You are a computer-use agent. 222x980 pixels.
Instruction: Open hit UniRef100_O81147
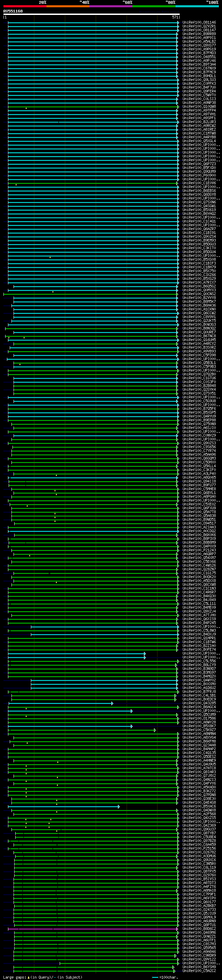[x=199, y=30]
